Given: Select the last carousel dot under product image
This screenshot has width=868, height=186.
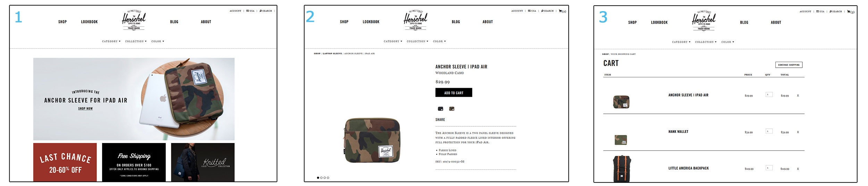Looking at the screenshot, I should (x=328, y=178).
